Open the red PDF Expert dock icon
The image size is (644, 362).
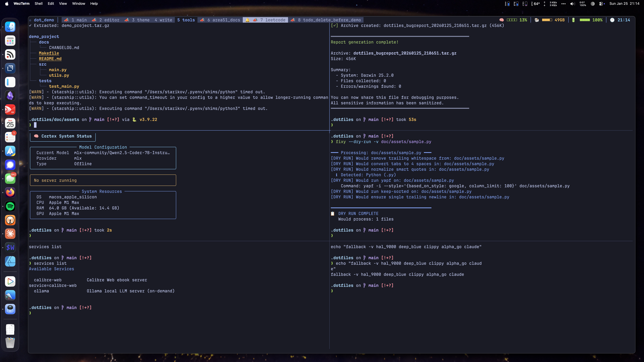[x=10, y=109]
